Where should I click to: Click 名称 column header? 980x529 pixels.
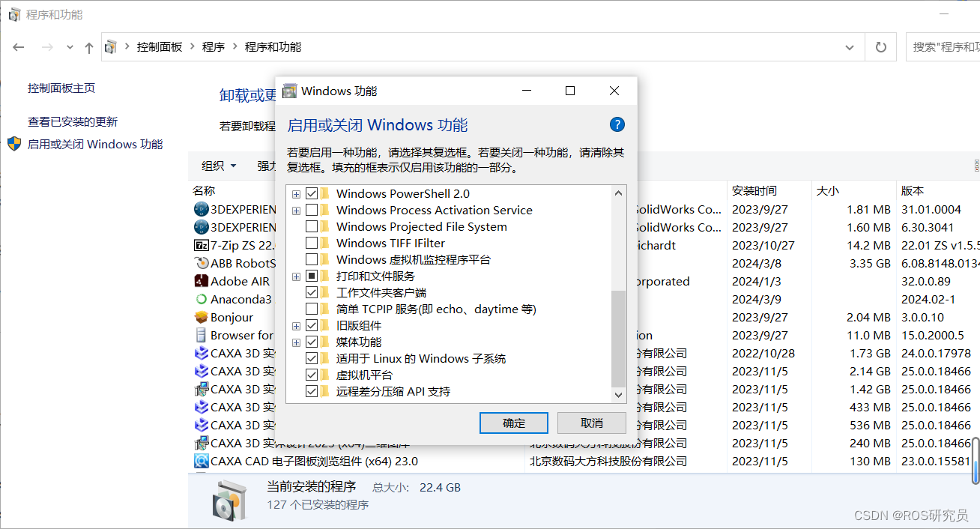[204, 190]
